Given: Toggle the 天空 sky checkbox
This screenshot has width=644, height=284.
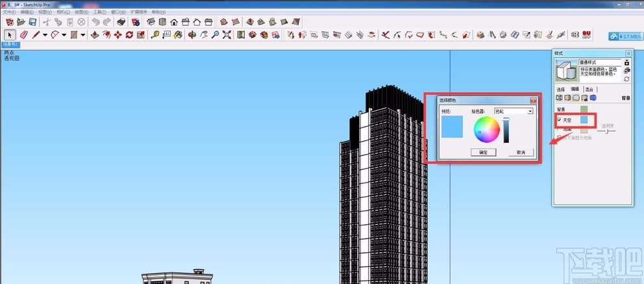Looking at the screenshot, I should [560, 120].
